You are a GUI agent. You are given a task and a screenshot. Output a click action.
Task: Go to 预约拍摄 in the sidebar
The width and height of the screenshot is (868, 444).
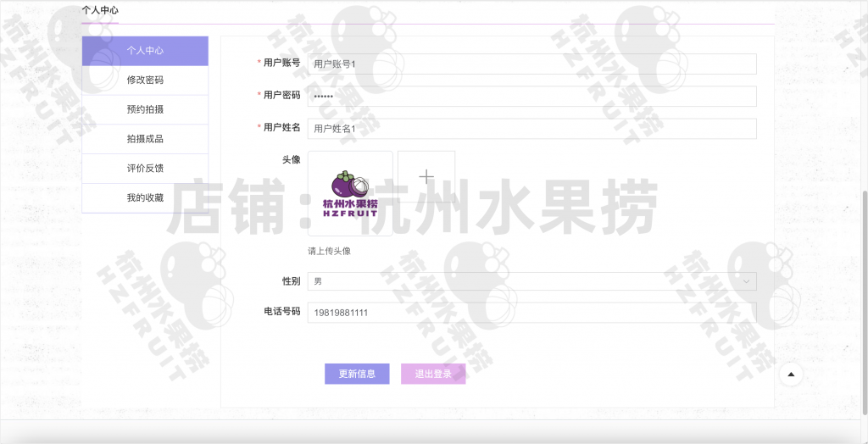[145, 109]
